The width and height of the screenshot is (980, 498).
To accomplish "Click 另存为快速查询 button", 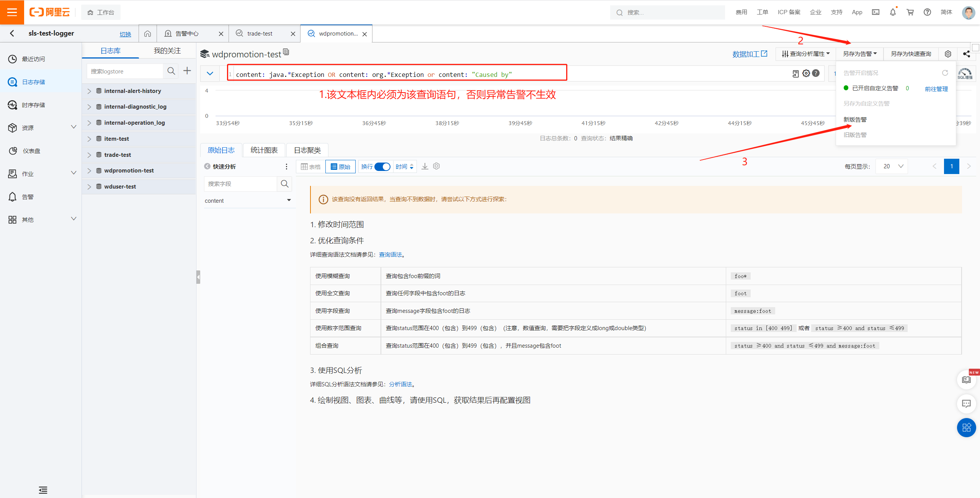I will [911, 54].
